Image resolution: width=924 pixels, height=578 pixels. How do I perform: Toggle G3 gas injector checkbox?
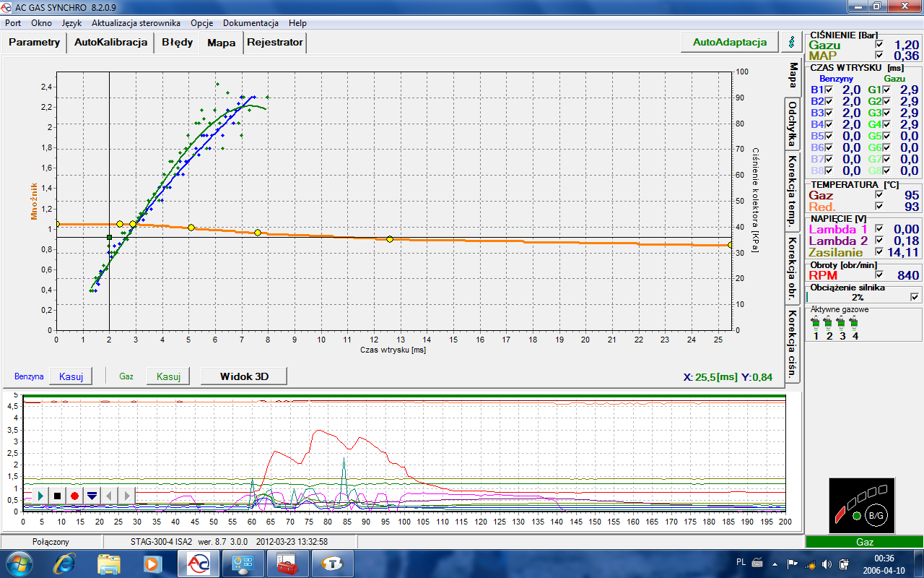pyautogui.click(x=886, y=113)
